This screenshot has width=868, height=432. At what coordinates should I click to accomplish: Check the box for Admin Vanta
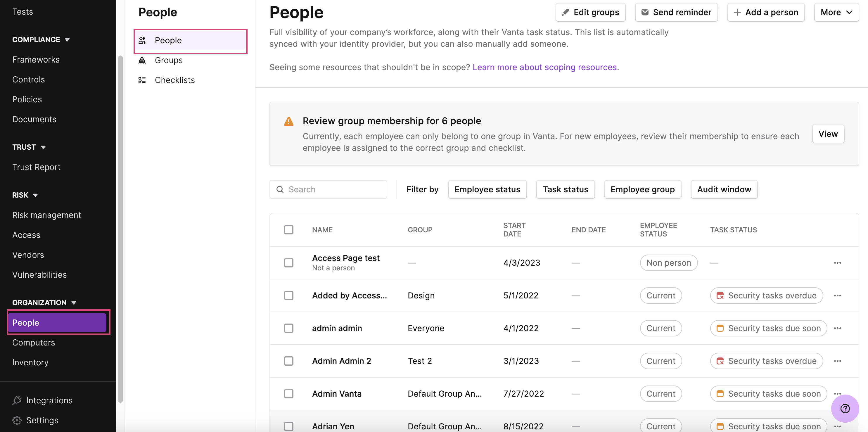click(x=289, y=394)
